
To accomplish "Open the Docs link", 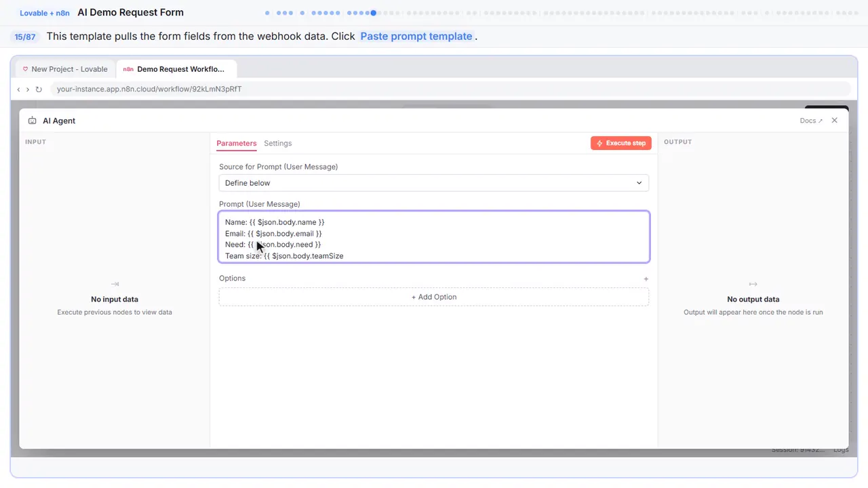I will coord(811,121).
